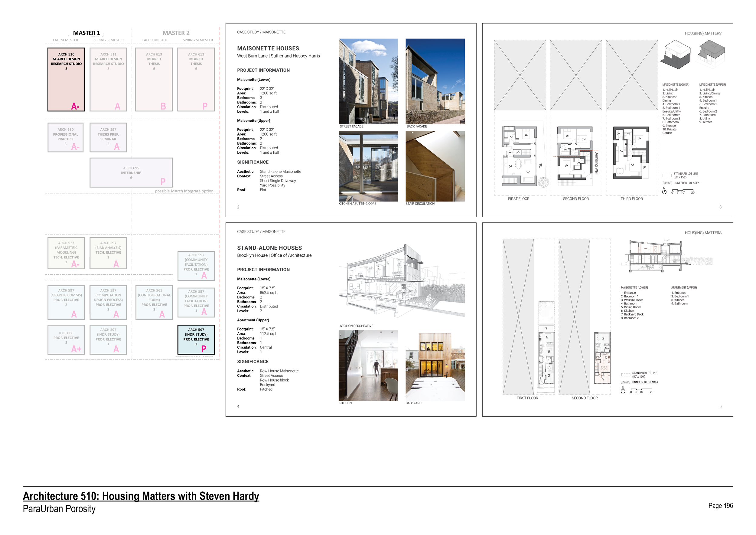
Task: Select the Second Floor plan with Demising Wall
Action: pos(575,156)
